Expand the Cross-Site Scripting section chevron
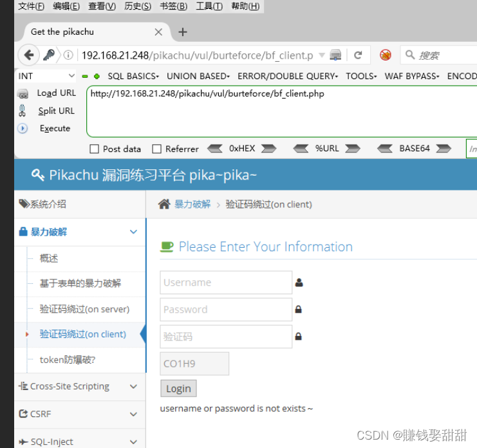Image resolution: width=477 pixels, height=448 pixels. point(133,387)
